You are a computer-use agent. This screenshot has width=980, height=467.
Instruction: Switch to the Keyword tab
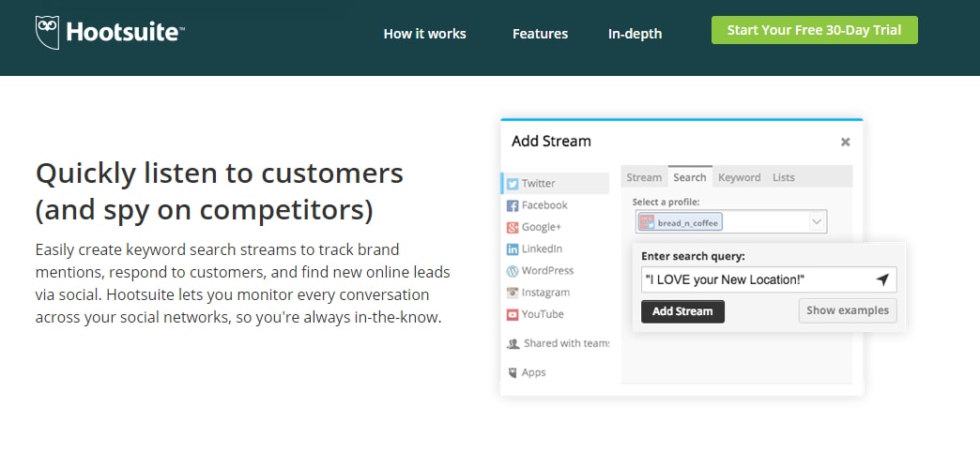point(740,177)
